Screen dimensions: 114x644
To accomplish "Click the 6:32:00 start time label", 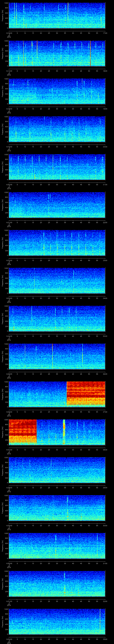I will [9, 639].
